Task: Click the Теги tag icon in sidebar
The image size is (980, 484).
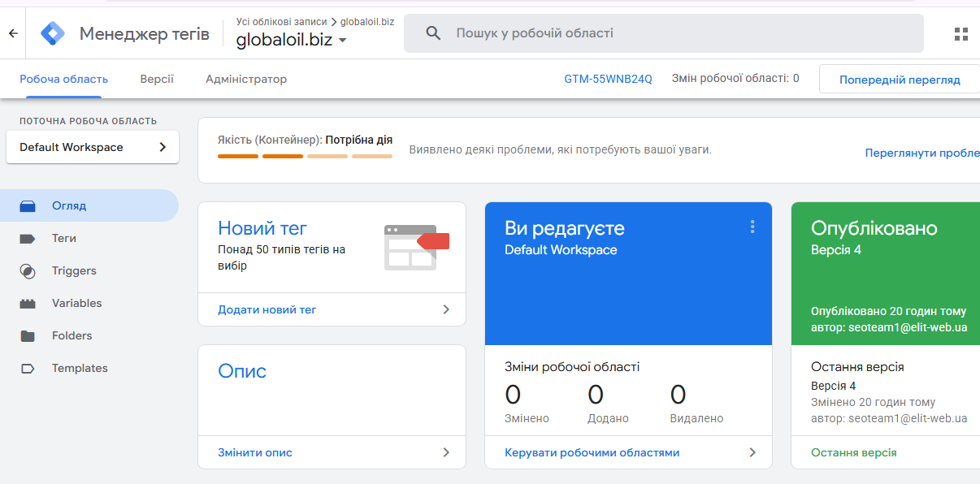Action: pos(28,239)
